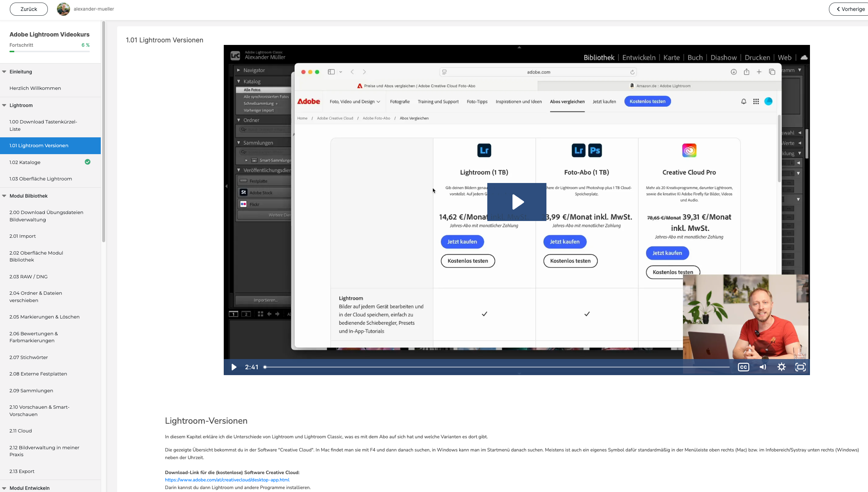868x492 pixels.
Task: Go to the Vorherige lesson
Action: pos(850,9)
